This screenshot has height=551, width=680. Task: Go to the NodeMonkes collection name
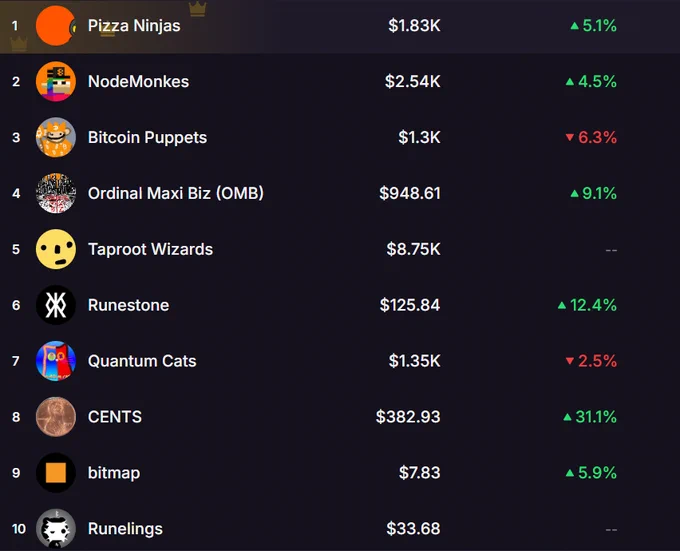tap(138, 82)
